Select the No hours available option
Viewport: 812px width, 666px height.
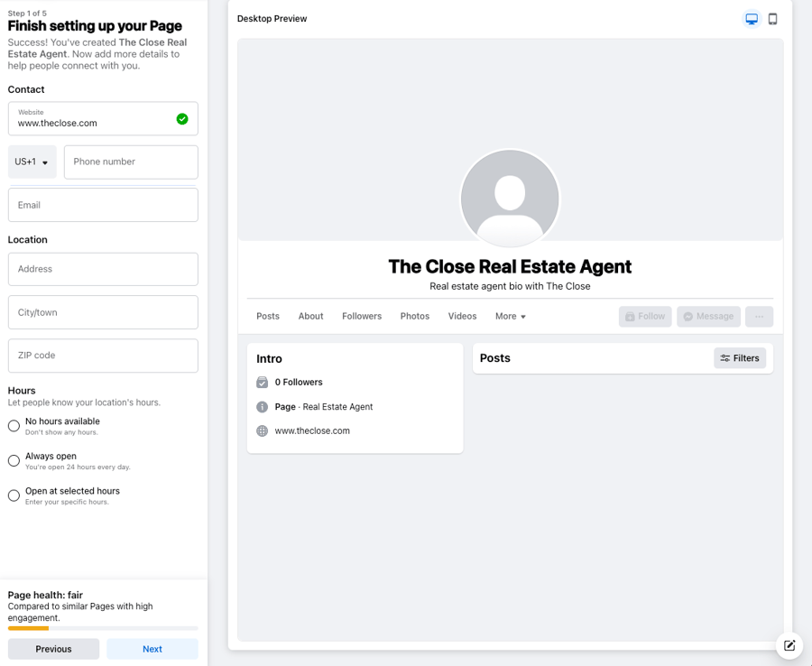14,425
